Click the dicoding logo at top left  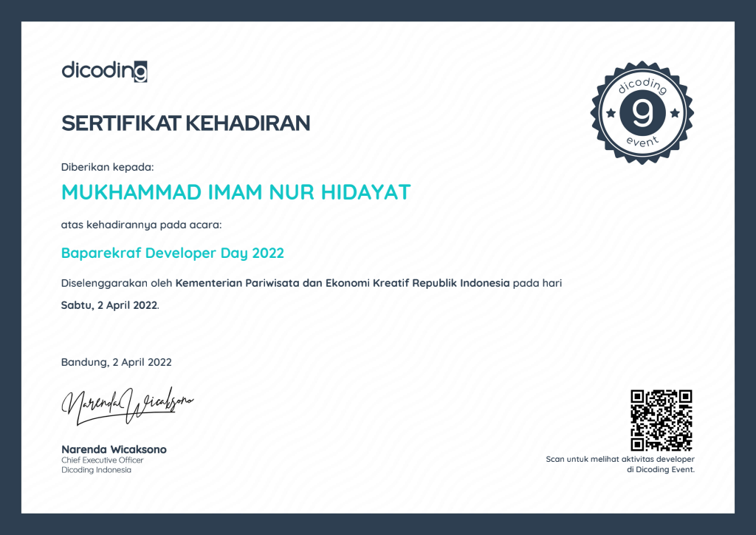point(104,71)
